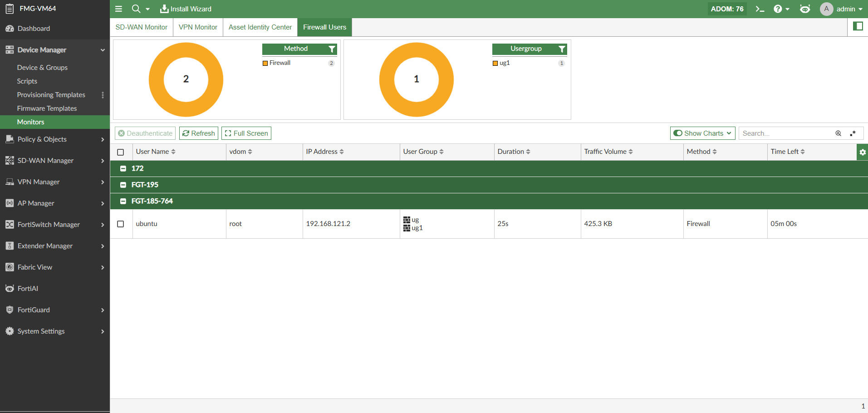
Task: Click the Dashboard icon in sidebar
Action: [10, 29]
